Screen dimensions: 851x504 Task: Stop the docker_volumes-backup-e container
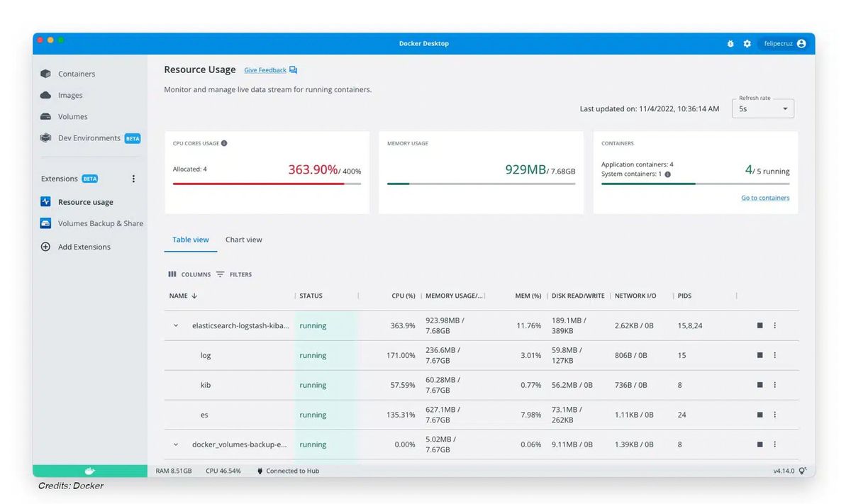point(760,444)
